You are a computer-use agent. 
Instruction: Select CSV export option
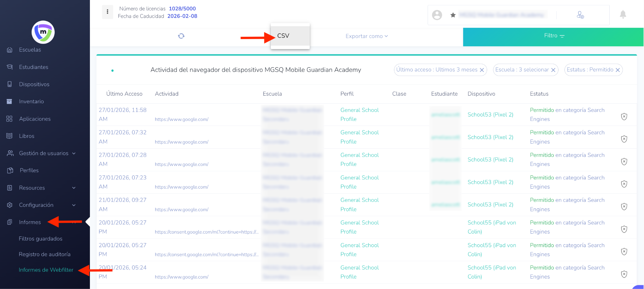[x=283, y=36]
